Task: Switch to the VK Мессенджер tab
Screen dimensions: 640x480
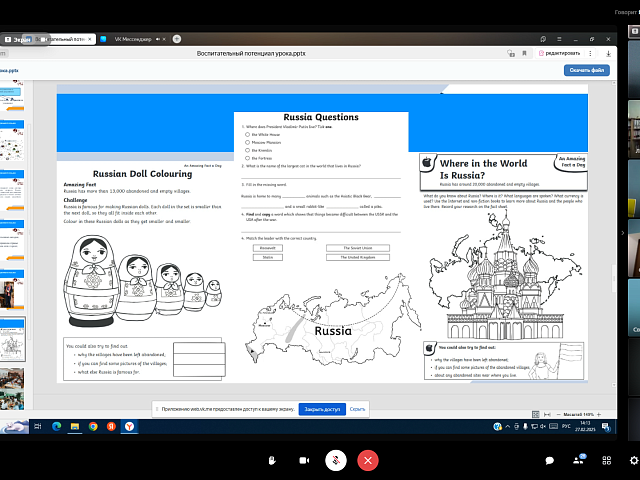Action: (133, 39)
